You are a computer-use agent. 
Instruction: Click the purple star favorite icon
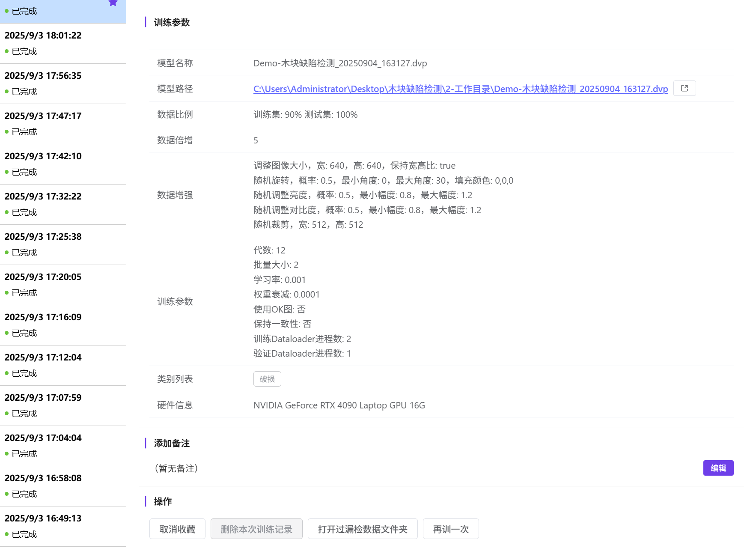pos(113,3)
